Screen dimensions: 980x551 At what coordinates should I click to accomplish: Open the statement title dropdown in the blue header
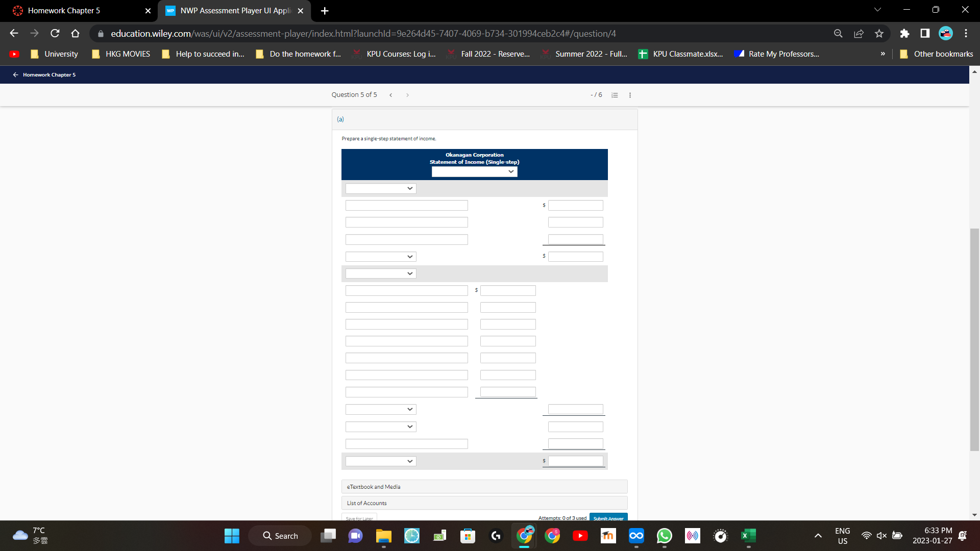[x=474, y=171]
